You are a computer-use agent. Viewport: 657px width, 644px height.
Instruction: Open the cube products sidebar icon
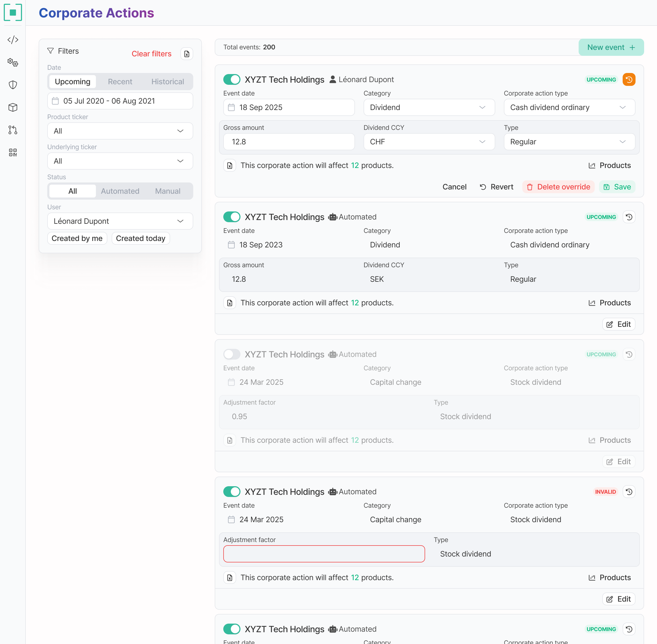(13, 108)
